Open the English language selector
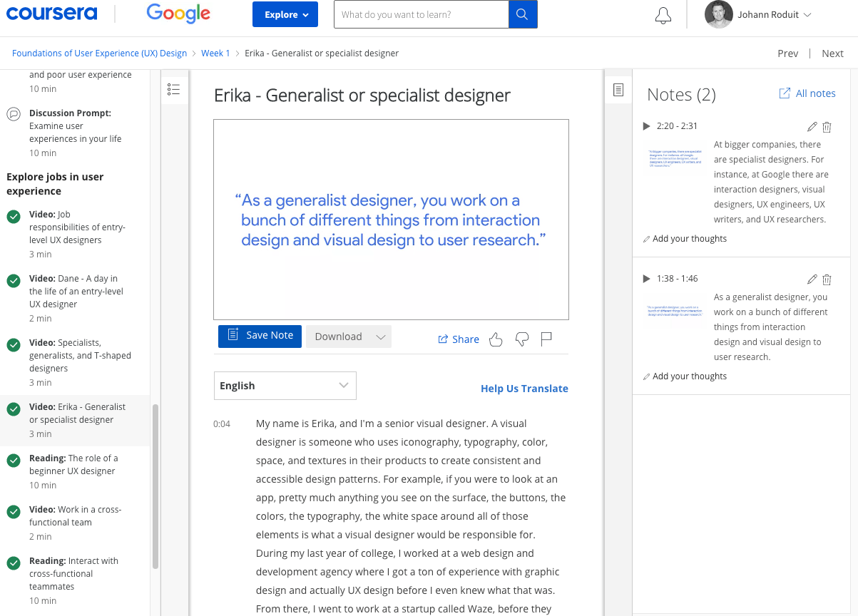858x616 pixels. coord(285,386)
